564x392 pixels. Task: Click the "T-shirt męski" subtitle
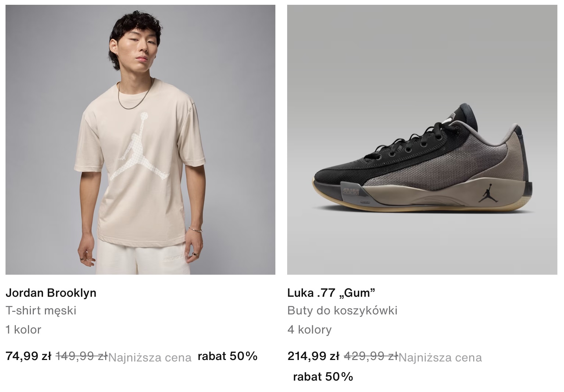coord(41,311)
